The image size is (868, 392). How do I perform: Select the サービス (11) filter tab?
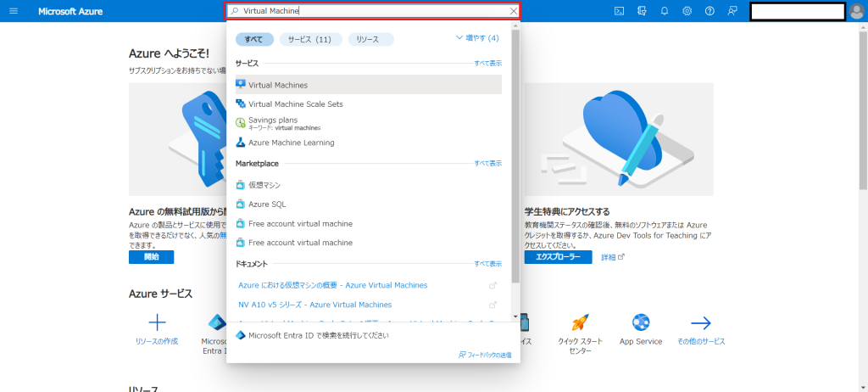point(310,39)
